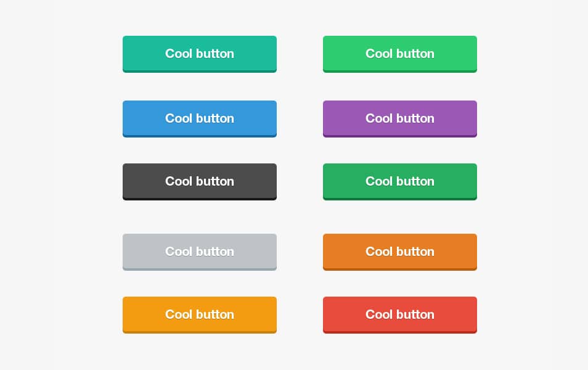588x370 pixels.
Task: Select the second button in the left column
Action: 199,118
